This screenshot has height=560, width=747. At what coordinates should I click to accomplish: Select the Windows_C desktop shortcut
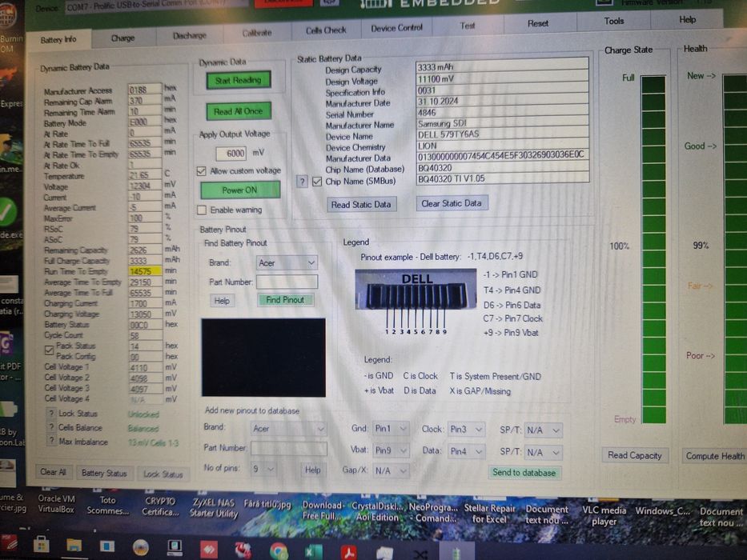point(662,511)
